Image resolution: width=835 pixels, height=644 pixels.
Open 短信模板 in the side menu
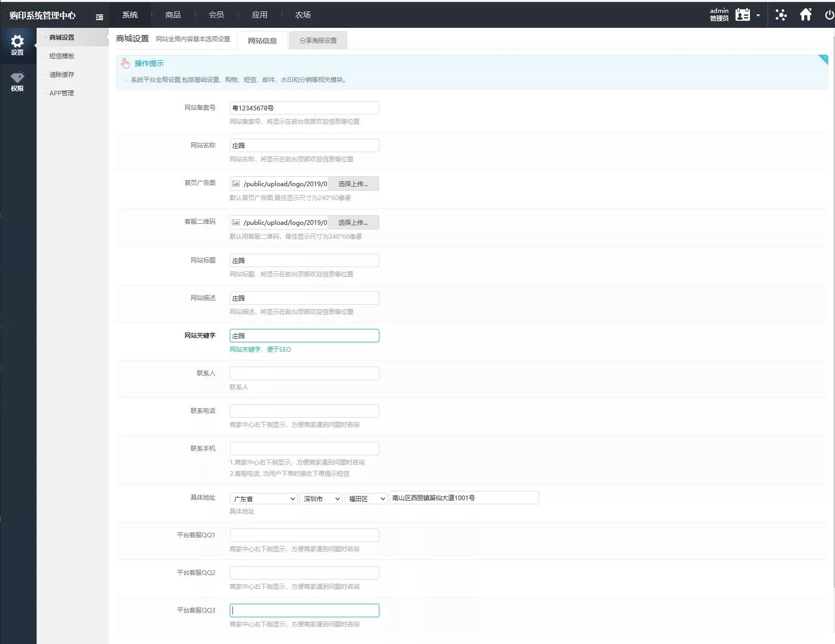62,56
